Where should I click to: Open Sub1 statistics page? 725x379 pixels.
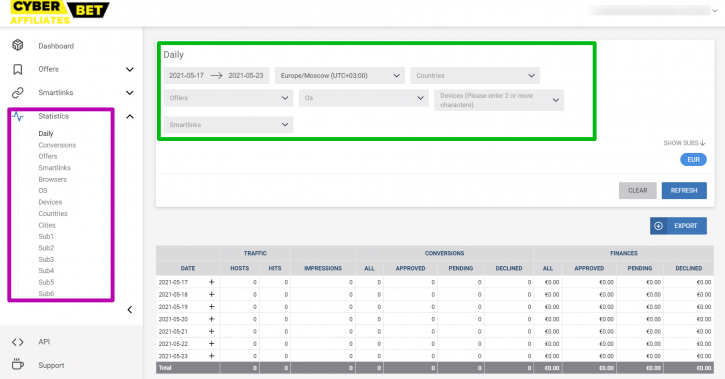point(46,236)
